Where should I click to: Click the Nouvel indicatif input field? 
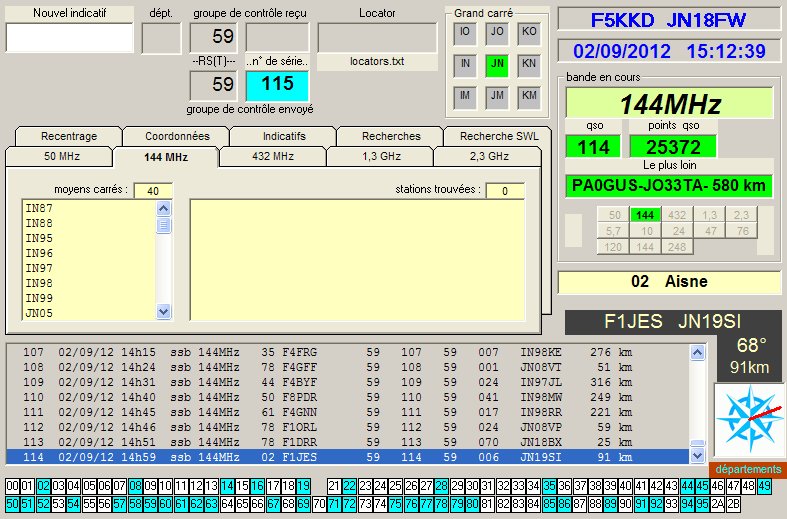[70, 38]
